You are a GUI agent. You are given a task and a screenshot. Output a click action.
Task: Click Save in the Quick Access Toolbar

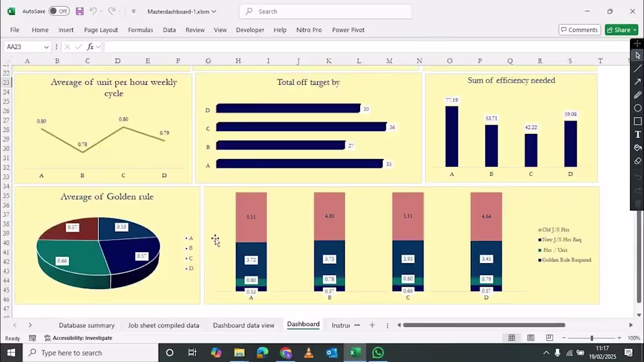[79, 11]
